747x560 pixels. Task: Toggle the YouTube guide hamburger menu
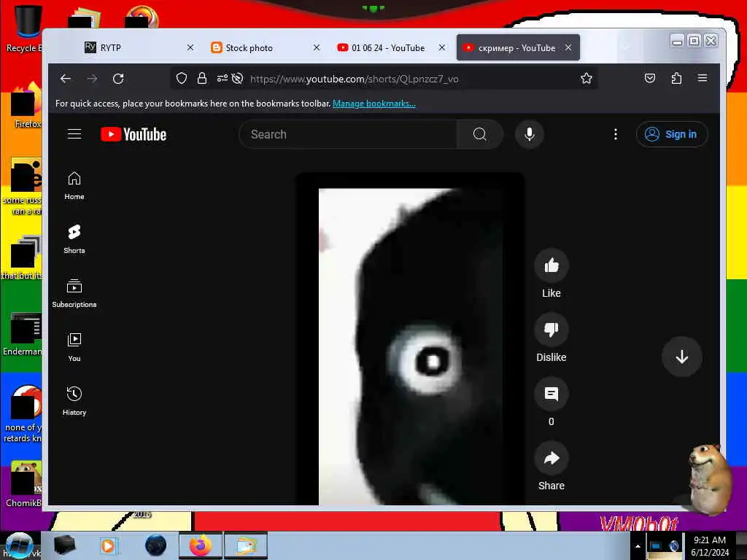(x=74, y=134)
